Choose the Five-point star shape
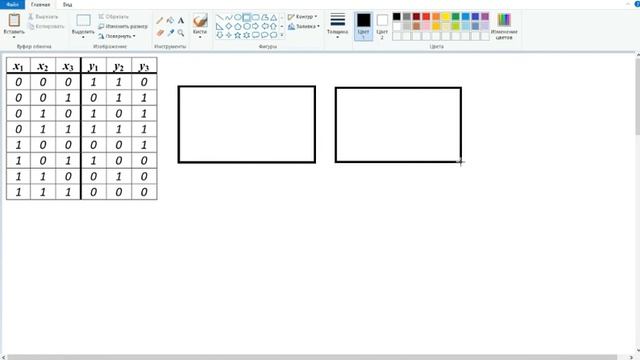 (238, 35)
